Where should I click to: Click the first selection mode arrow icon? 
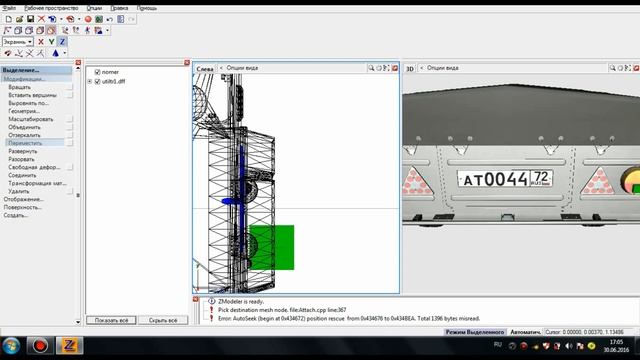tap(65, 30)
